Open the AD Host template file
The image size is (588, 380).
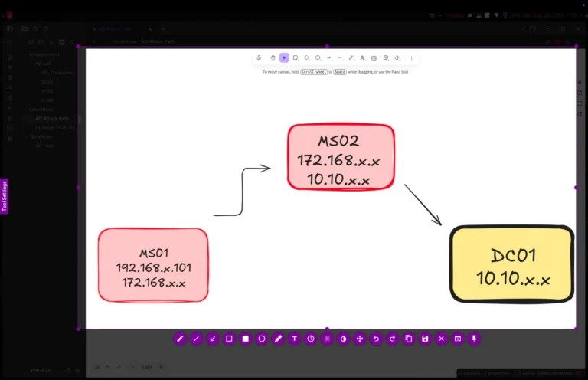[x=44, y=146]
